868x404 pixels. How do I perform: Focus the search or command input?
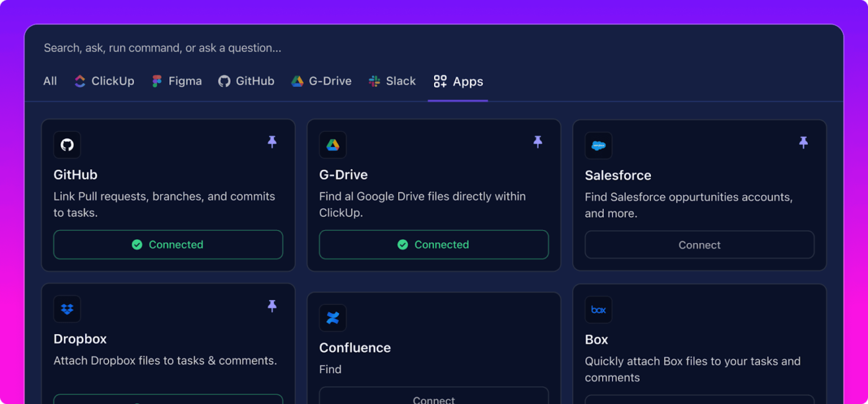434,48
